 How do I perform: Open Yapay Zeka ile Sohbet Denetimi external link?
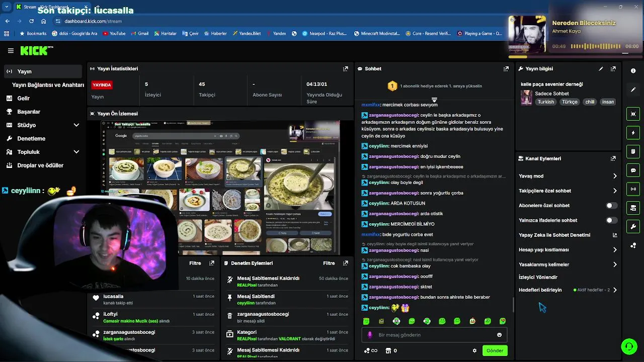614,235
